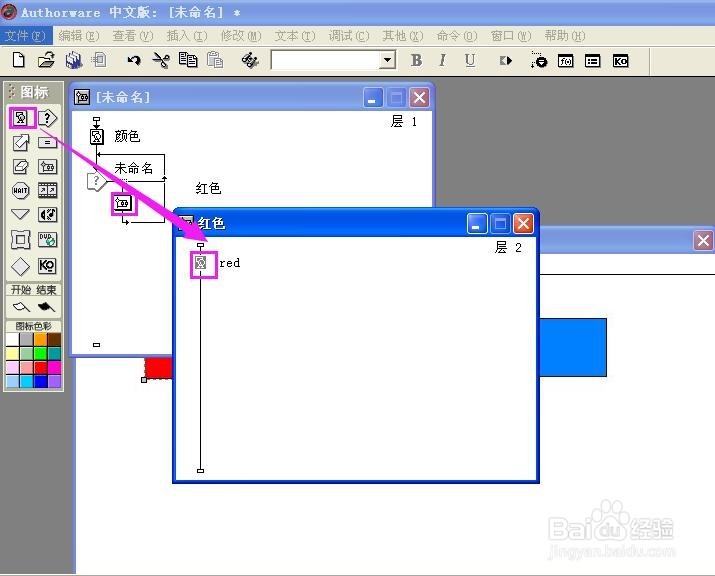Pick the bright green icon color swatch
This screenshot has height=576, width=715.
coord(41,353)
